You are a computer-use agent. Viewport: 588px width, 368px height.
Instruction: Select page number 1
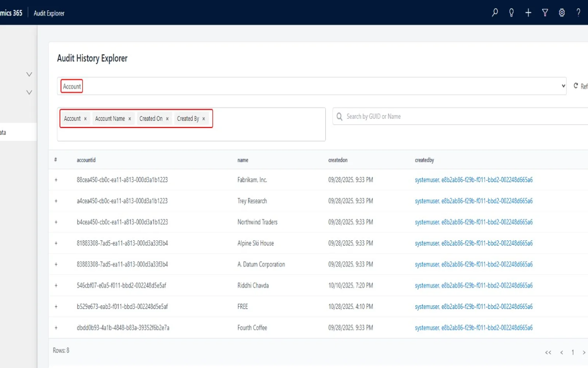[573, 353]
